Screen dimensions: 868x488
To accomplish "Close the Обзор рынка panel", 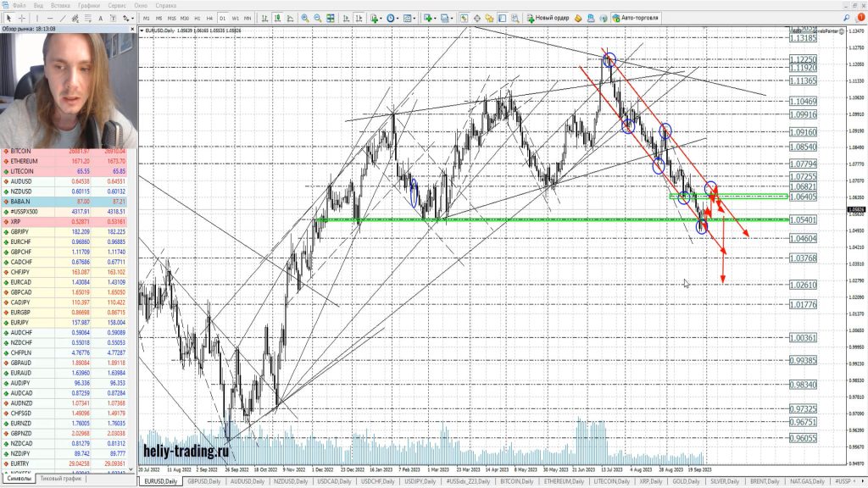I will pos(131,29).
